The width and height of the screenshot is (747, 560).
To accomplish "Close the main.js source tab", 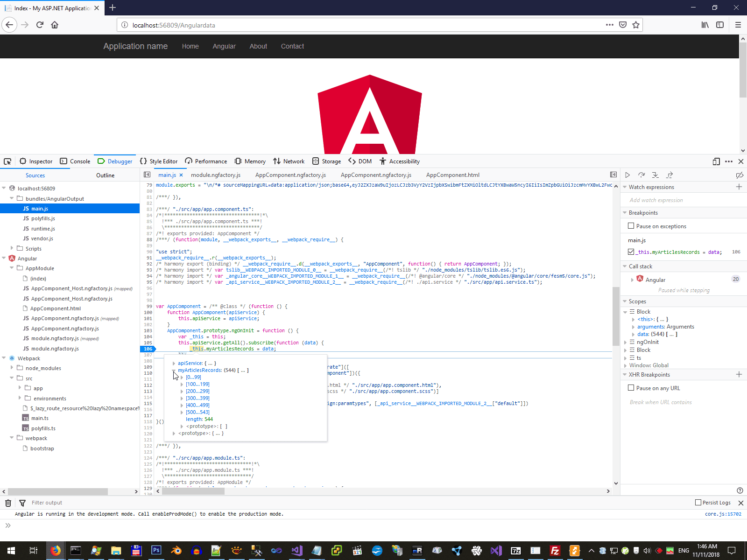I will coord(181,175).
